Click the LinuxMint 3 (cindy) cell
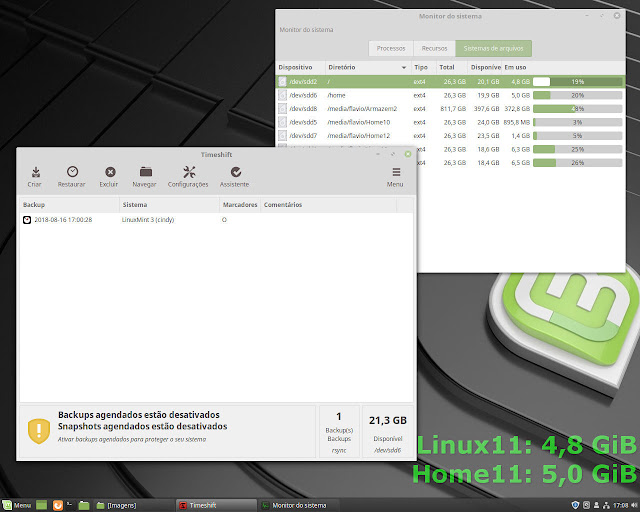Image resolution: width=640 pixels, height=512 pixels. [x=148, y=220]
